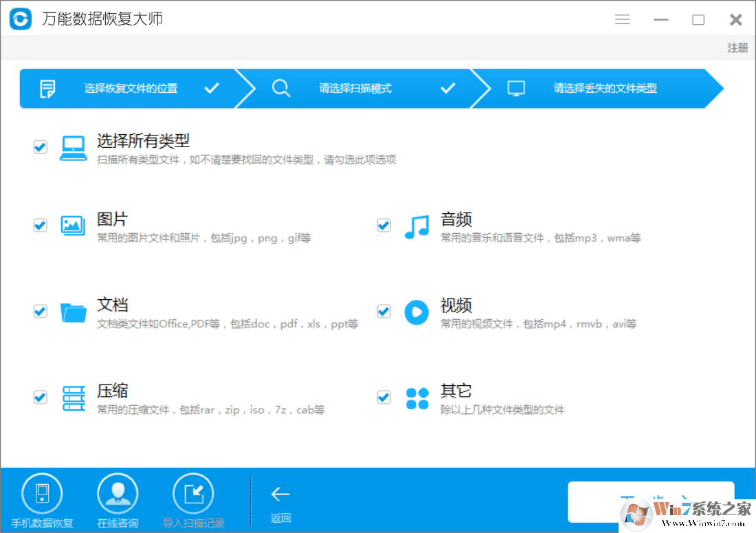Image resolution: width=756 pixels, height=533 pixels.
Task: Click the back arrow 返回 icon
Action: 280,492
